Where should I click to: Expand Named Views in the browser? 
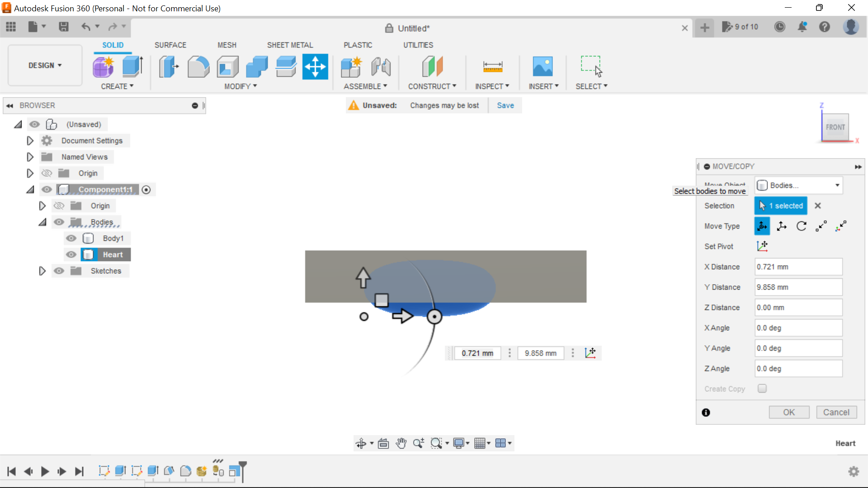(x=30, y=157)
